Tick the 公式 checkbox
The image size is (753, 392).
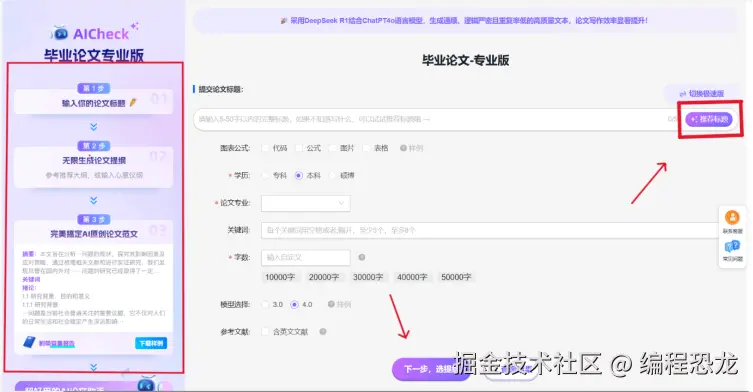pyautogui.click(x=299, y=148)
